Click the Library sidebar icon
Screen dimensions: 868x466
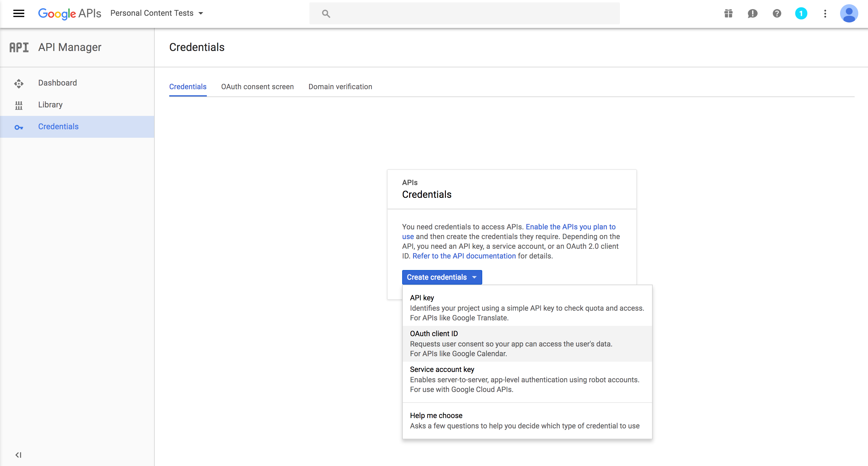(x=19, y=105)
